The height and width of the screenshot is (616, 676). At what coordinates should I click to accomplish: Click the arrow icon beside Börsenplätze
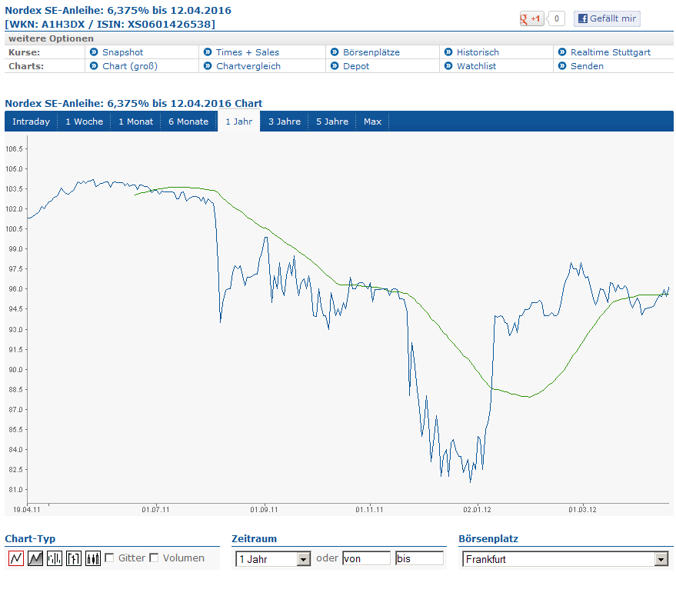click(x=335, y=52)
